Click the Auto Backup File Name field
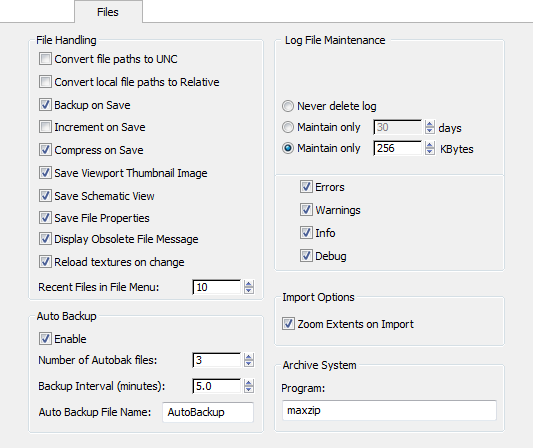 tap(208, 412)
